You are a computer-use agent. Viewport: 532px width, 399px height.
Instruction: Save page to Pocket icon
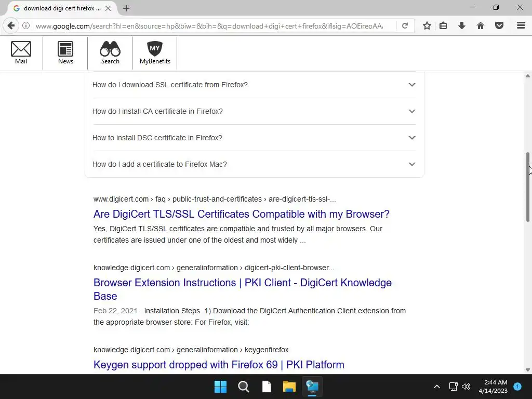click(499, 26)
